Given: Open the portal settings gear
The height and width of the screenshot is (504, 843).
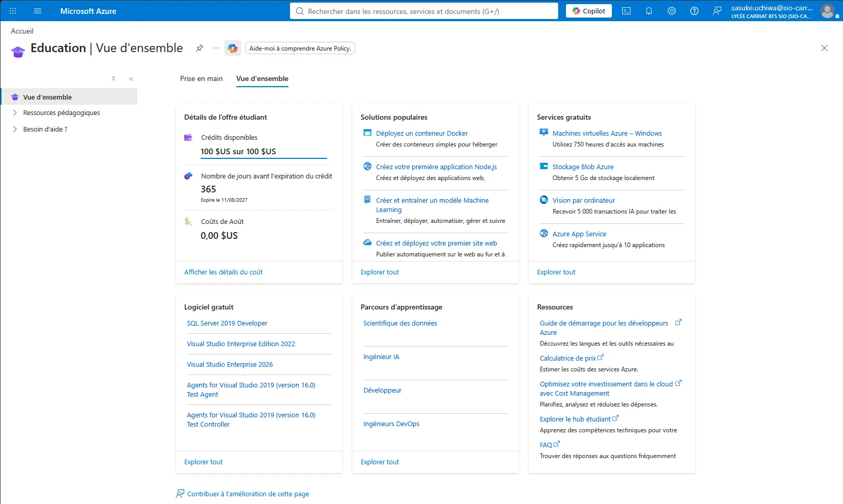Looking at the screenshot, I should (672, 11).
